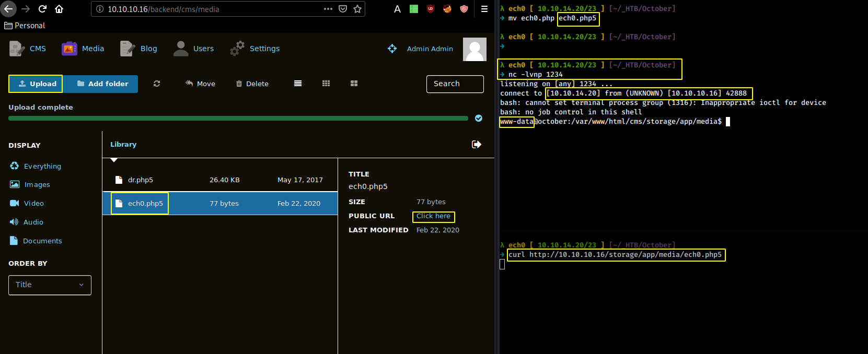Click the upload complete progress bar
This screenshot has height=354, width=868.
(x=238, y=119)
